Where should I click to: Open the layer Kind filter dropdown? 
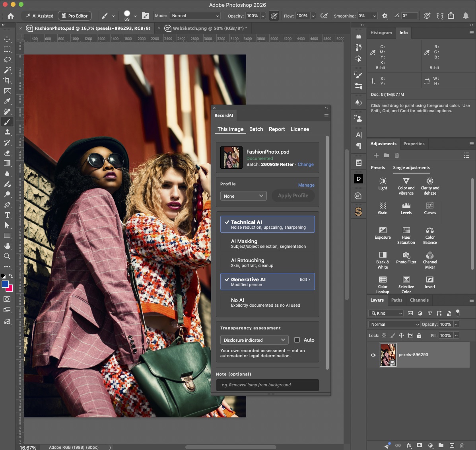tap(386, 313)
